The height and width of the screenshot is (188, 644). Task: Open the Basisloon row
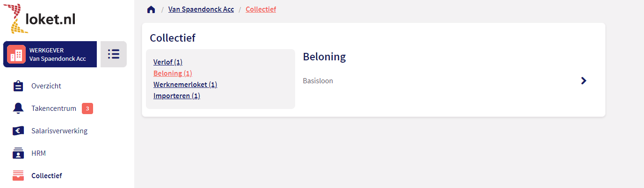click(318, 81)
